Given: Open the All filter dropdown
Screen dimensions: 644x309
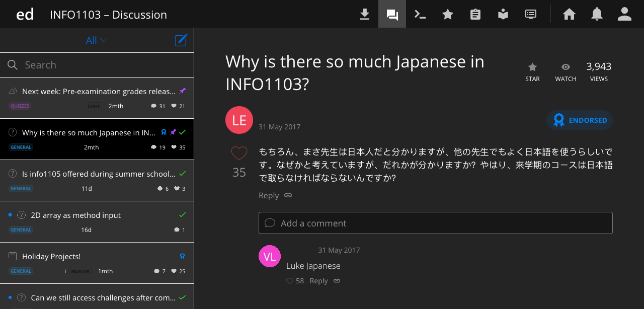Looking at the screenshot, I should click(97, 40).
